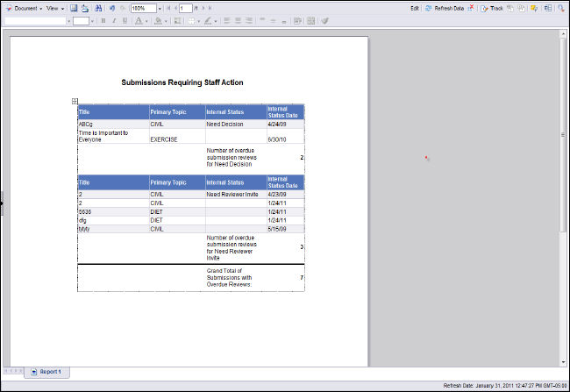
Task: Toggle italic text formatting
Action: tap(113, 20)
